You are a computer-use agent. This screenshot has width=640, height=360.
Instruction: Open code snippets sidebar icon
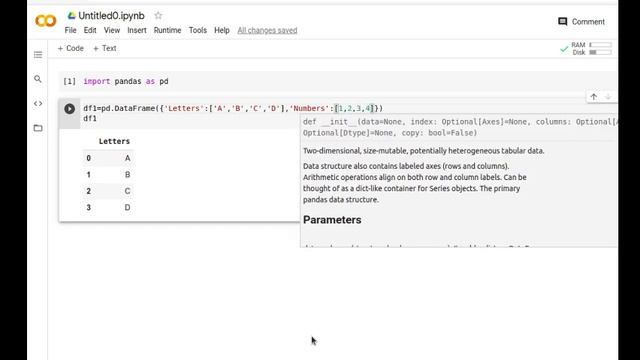pos(38,104)
